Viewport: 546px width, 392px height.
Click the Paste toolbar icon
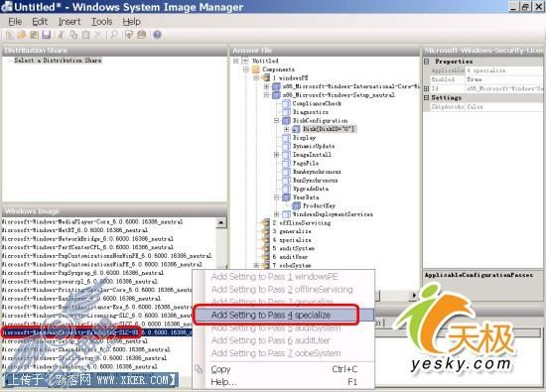coord(85,35)
